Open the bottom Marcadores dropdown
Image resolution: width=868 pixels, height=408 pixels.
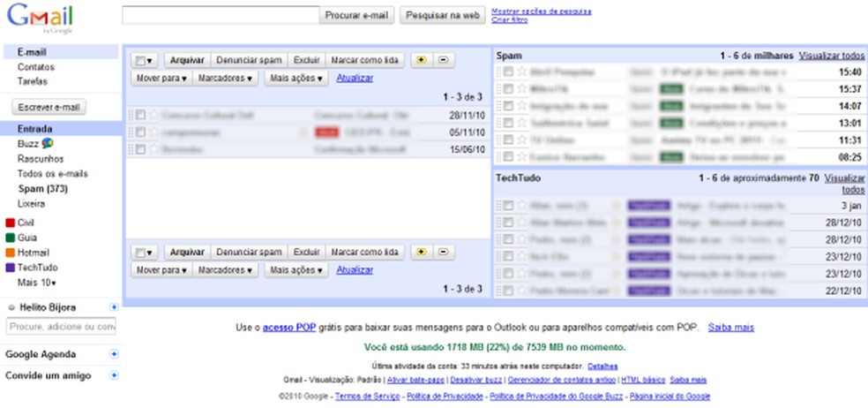[x=225, y=270]
